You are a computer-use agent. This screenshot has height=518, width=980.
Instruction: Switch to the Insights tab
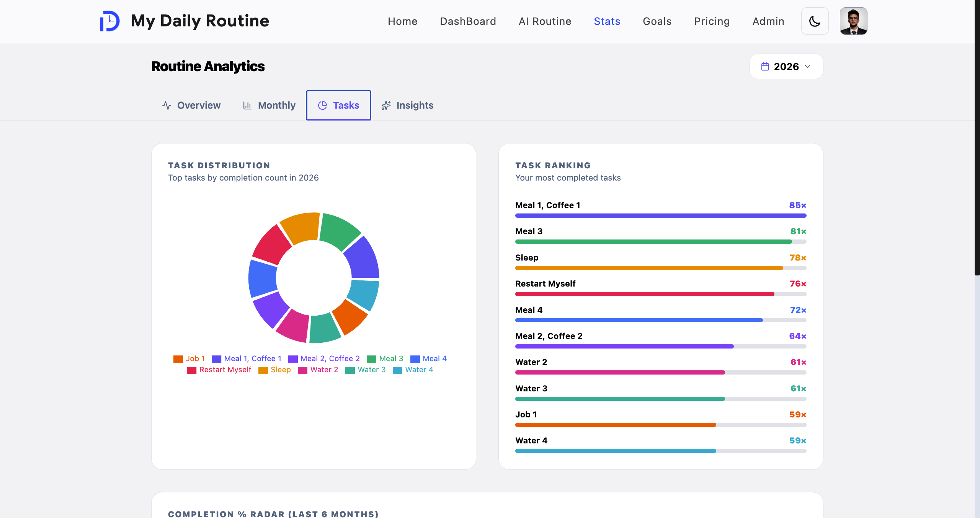pyautogui.click(x=408, y=105)
